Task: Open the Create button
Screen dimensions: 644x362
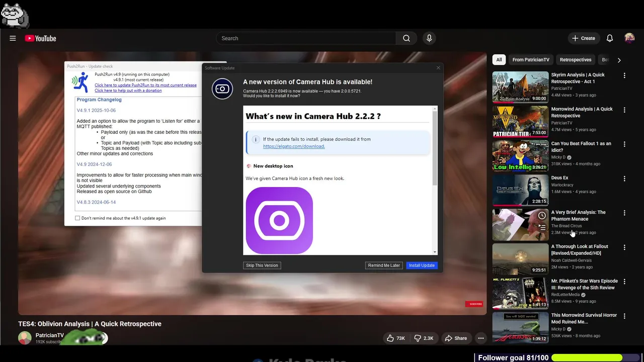Action: pyautogui.click(x=584, y=38)
